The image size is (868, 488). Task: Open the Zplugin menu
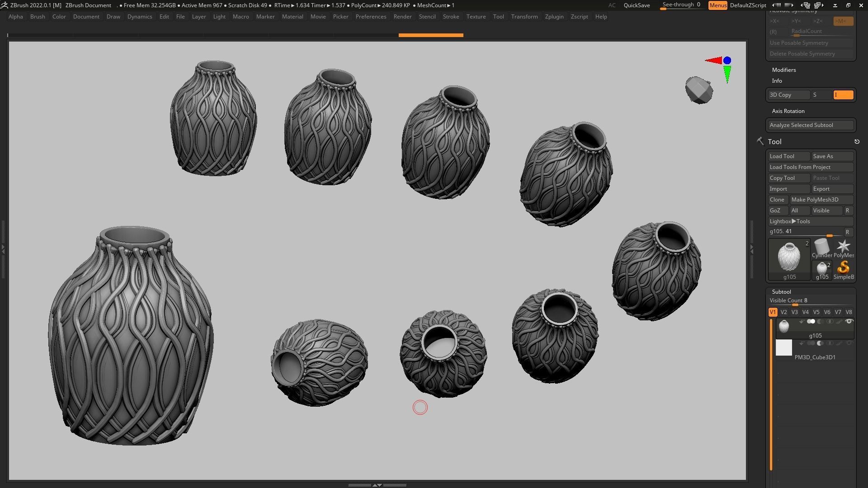click(554, 17)
